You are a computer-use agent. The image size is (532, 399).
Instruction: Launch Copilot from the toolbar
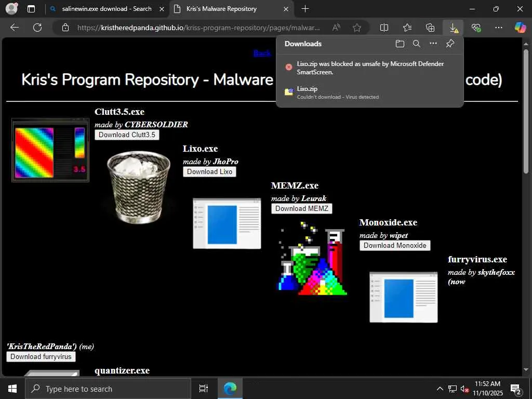tap(520, 28)
